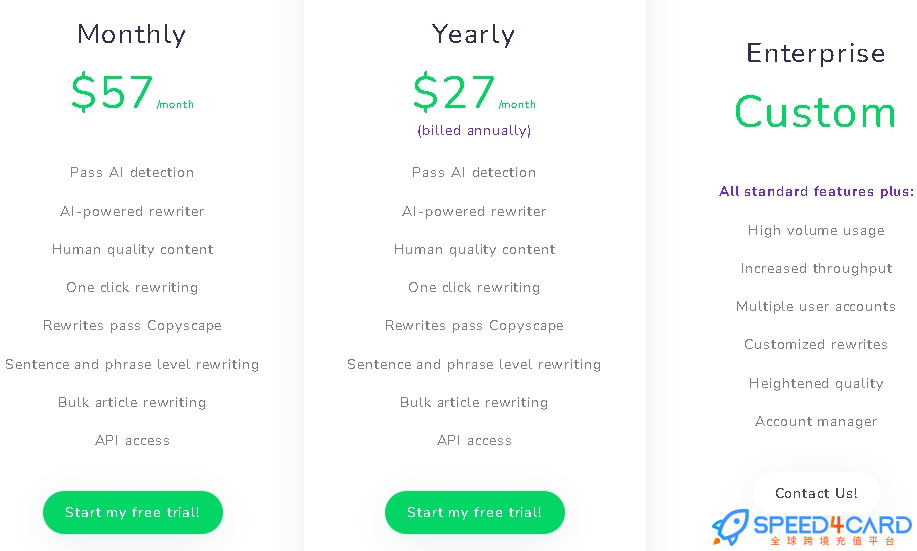917x551 pixels.
Task: Click Bulk article rewriting in Monthly column
Action: [132, 402]
